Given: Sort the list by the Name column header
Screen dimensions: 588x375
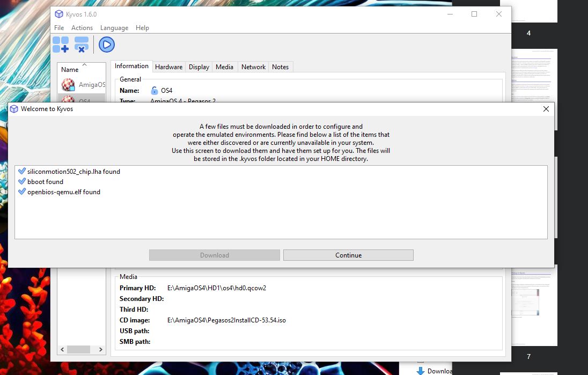Looking at the screenshot, I should 70,69.
